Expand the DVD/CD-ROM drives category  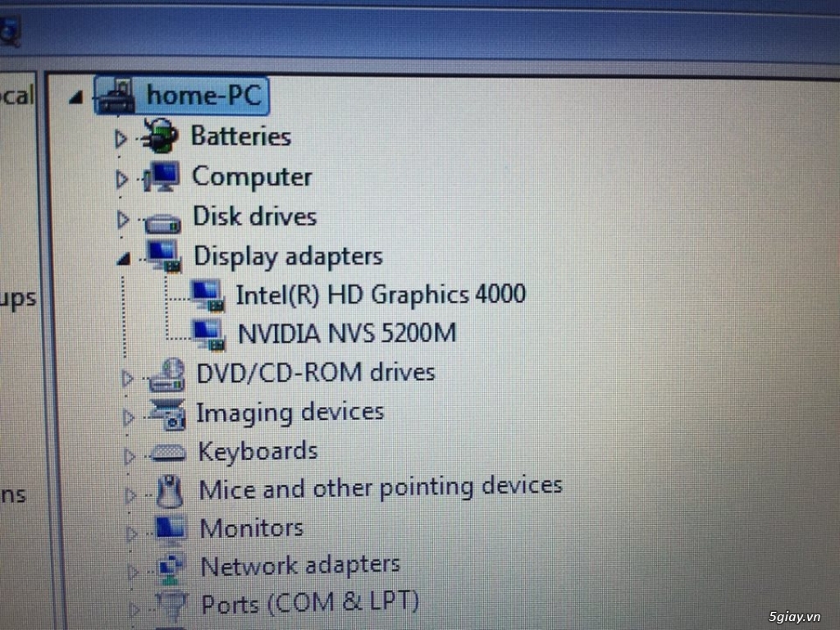pyautogui.click(x=127, y=378)
